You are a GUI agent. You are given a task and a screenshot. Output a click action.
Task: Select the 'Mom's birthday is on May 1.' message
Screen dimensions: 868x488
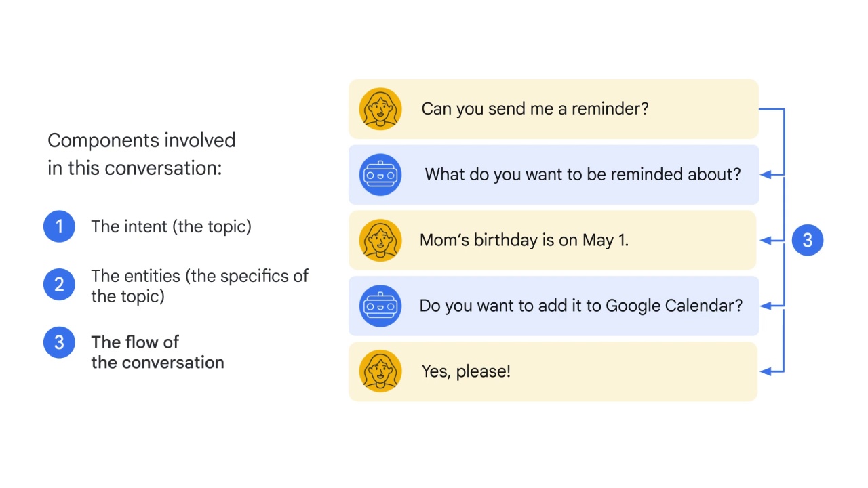(x=553, y=241)
